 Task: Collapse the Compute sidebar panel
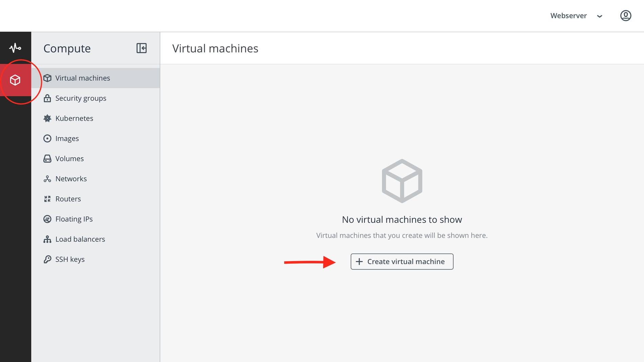[x=141, y=48]
